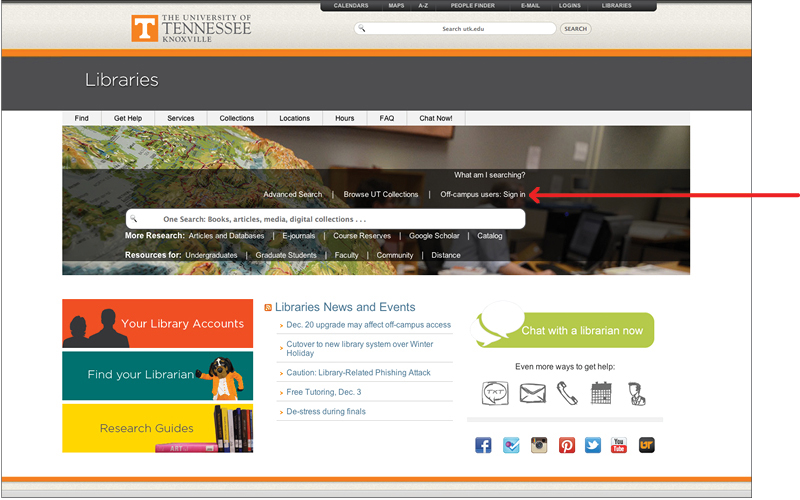Click the magnifier icon in One Search box

pyautogui.click(x=134, y=218)
